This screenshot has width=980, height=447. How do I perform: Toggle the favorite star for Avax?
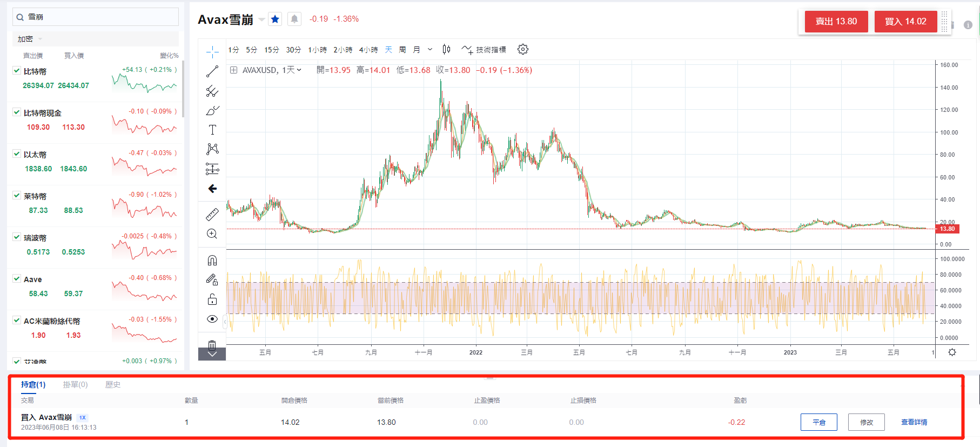click(275, 19)
